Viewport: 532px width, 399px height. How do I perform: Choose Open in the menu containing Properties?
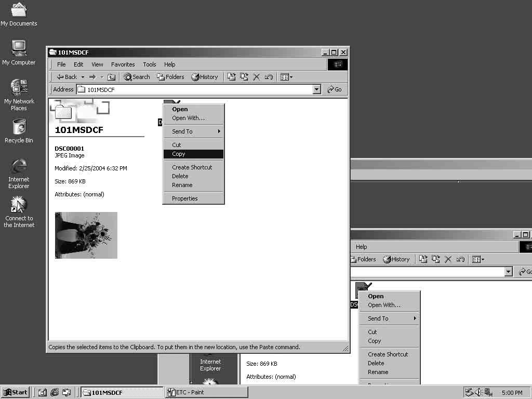point(193,109)
